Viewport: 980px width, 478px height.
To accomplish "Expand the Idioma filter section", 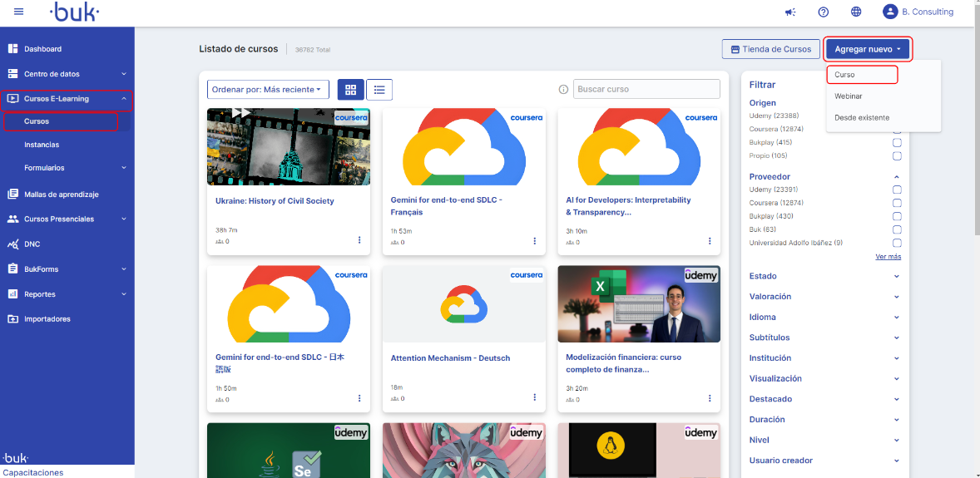I will pyautogui.click(x=896, y=318).
